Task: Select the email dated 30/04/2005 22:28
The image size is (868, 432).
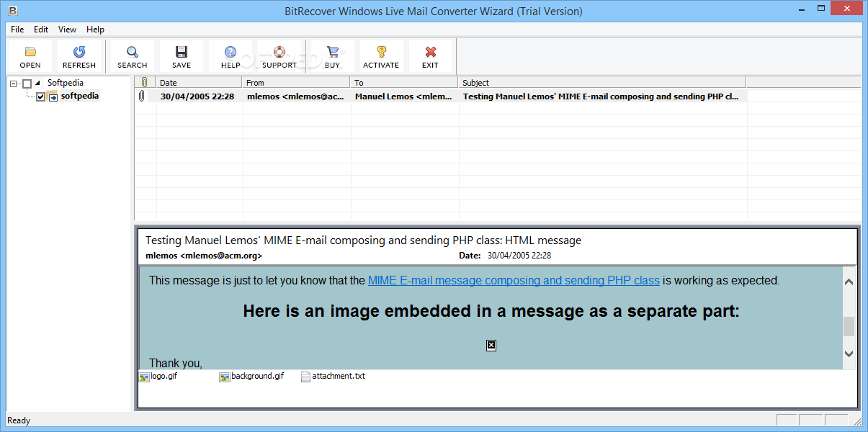Action: [197, 96]
